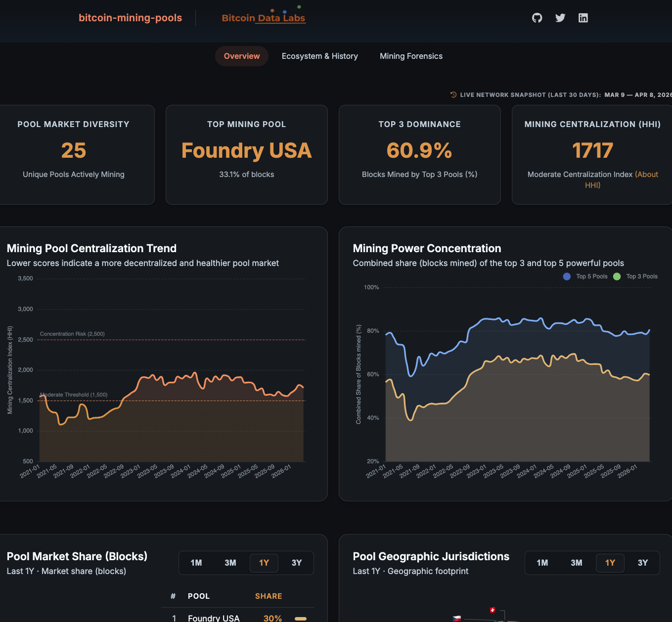Click the 30% share value
672x622 pixels.
[x=273, y=618]
